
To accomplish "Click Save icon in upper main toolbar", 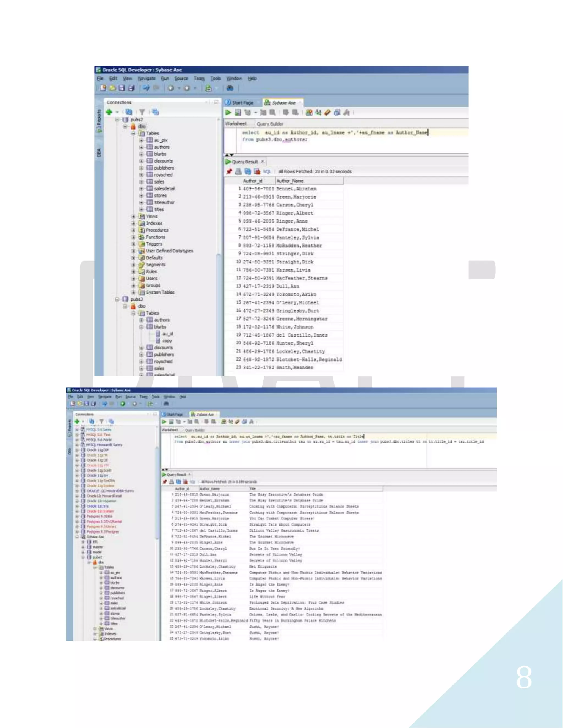I will [x=122, y=88].
